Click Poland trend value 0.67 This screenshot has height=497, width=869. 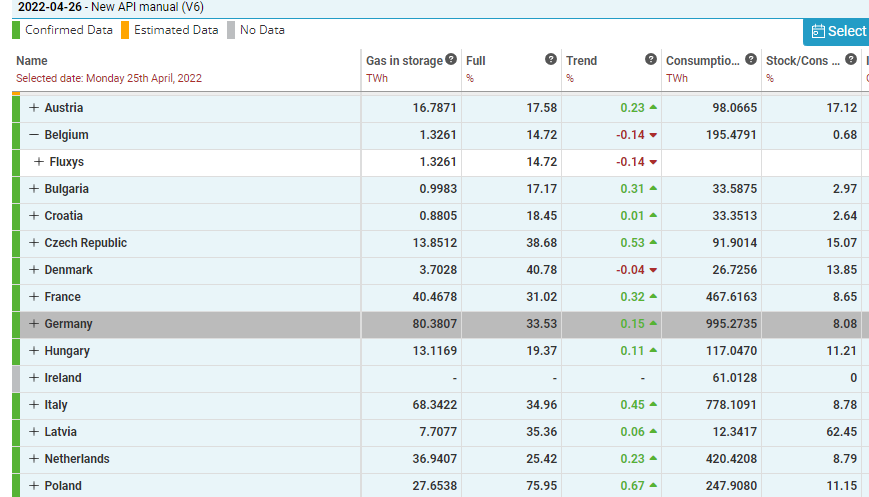[632, 486]
